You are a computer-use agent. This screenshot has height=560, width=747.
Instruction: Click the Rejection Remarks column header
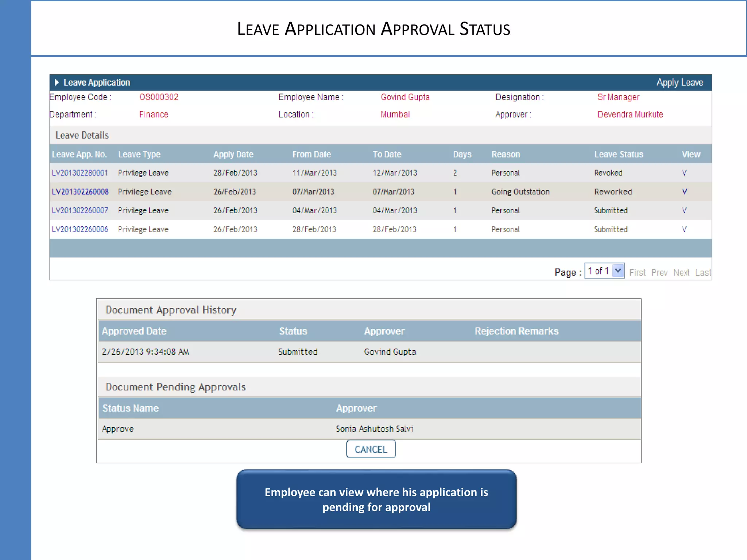tap(516, 331)
